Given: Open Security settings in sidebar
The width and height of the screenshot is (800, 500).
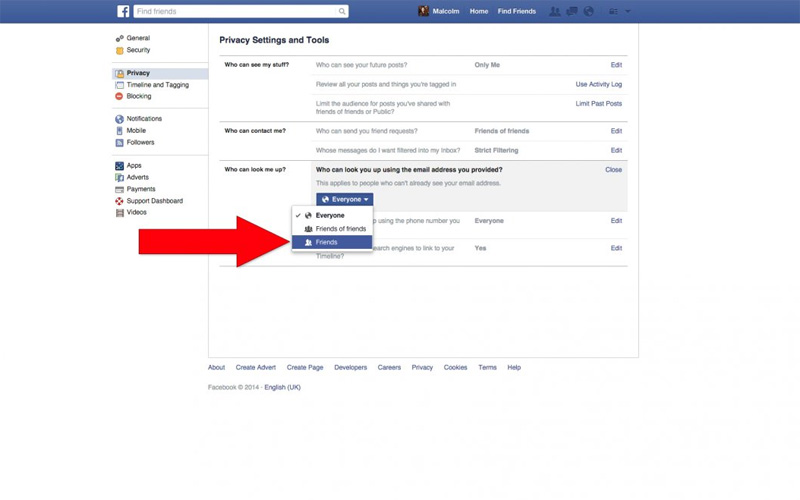Looking at the screenshot, I should pos(138,50).
